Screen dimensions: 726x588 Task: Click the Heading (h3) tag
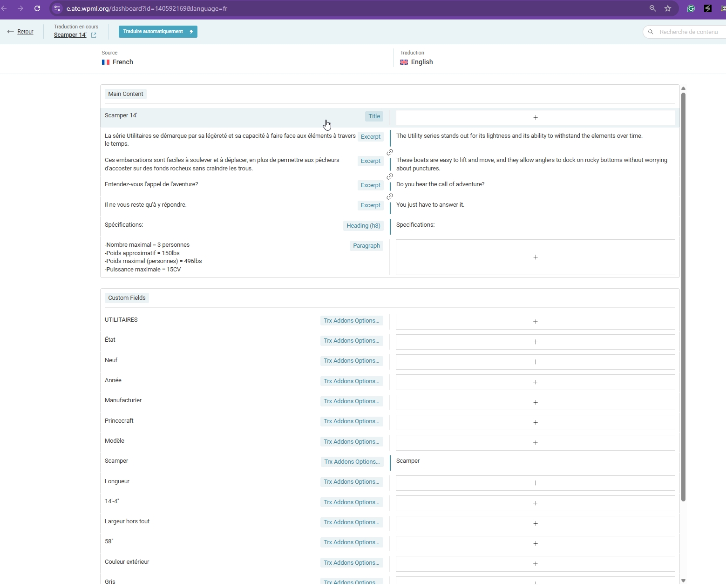(363, 226)
